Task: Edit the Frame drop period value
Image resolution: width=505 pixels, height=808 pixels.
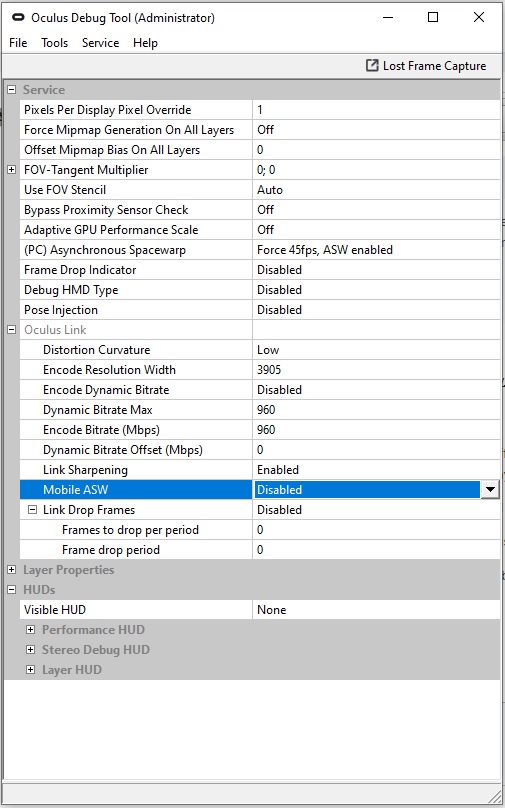Action: 376,550
